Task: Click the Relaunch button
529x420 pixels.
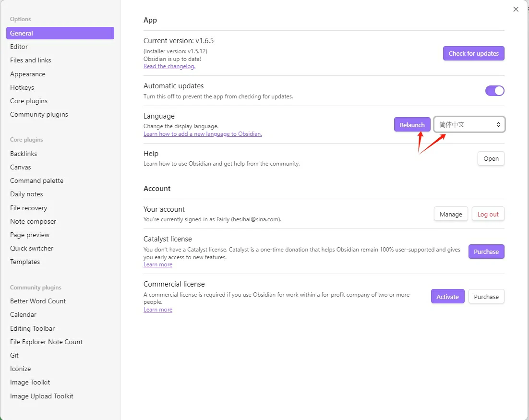Action: (x=412, y=125)
